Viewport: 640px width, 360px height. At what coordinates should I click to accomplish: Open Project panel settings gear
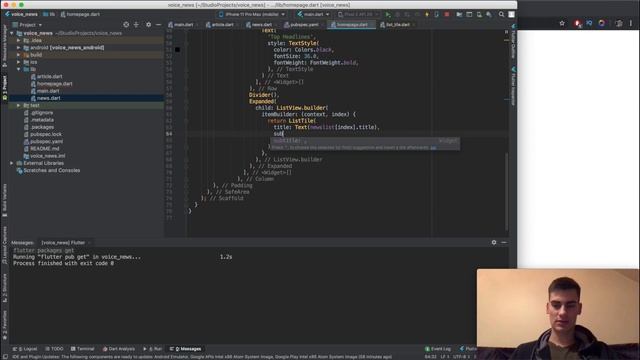148,25
